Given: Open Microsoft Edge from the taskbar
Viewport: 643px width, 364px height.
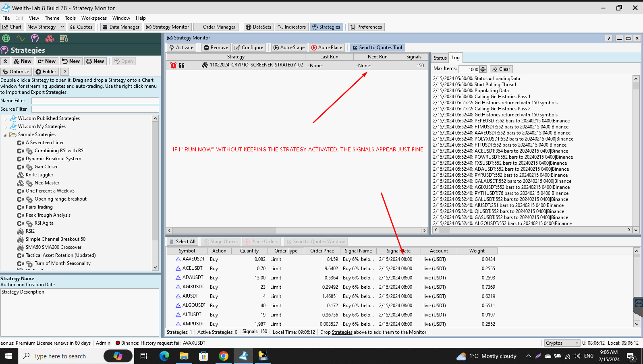Looking at the screenshot, I should tap(164, 356).
